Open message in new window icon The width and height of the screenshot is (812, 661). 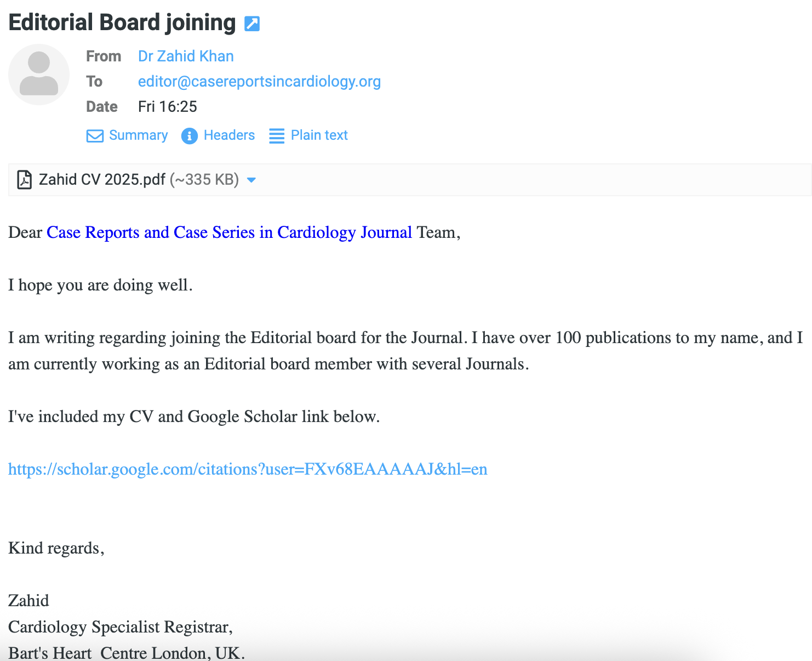(251, 24)
